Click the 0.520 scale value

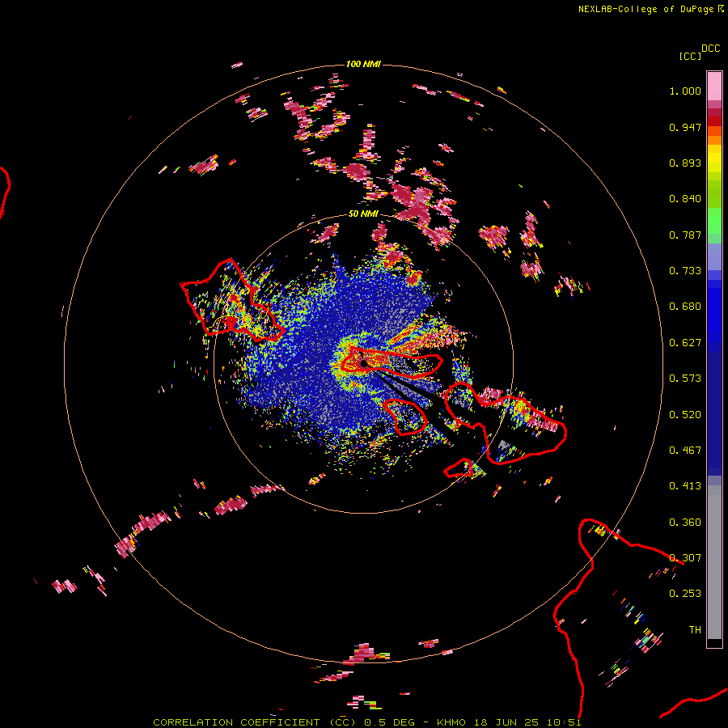point(685,415)
